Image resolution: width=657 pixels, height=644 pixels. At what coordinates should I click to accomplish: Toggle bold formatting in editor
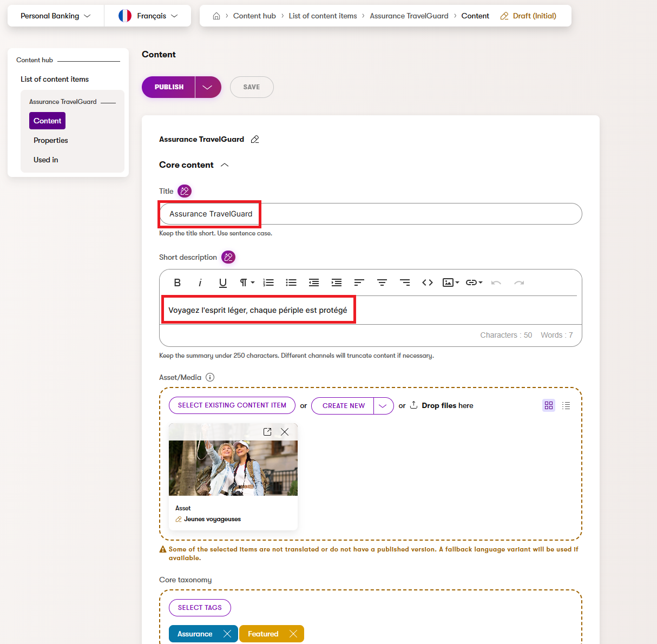177,282
